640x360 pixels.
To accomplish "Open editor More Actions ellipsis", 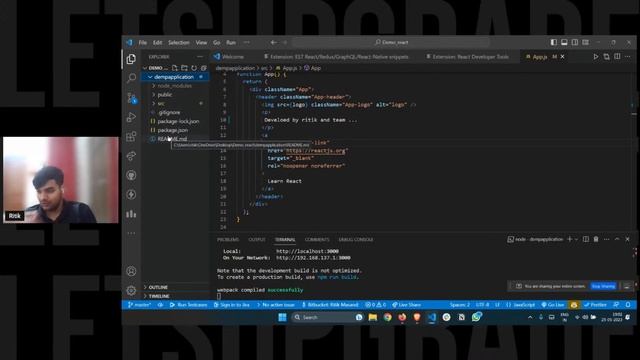I will [628, 57].
